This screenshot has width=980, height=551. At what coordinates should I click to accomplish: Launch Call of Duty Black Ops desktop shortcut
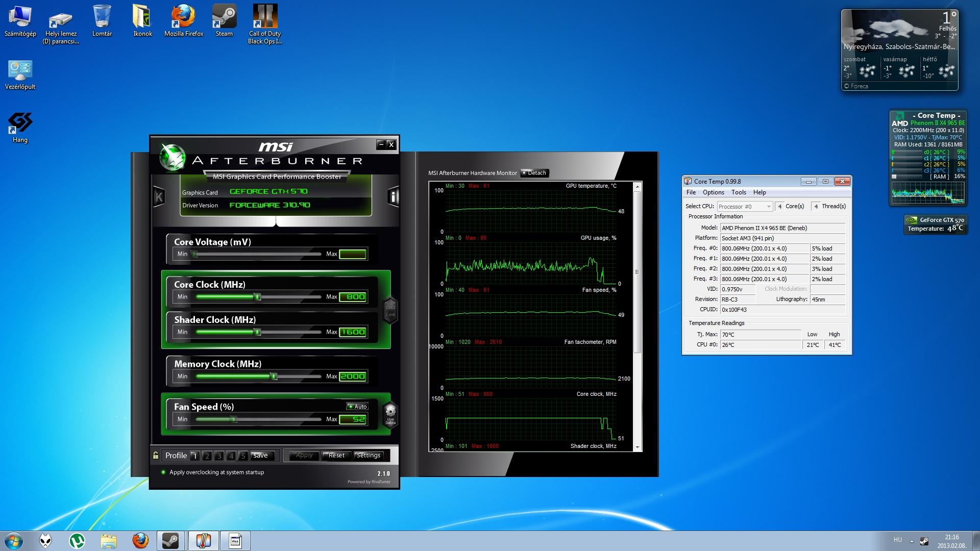(265, 26)
